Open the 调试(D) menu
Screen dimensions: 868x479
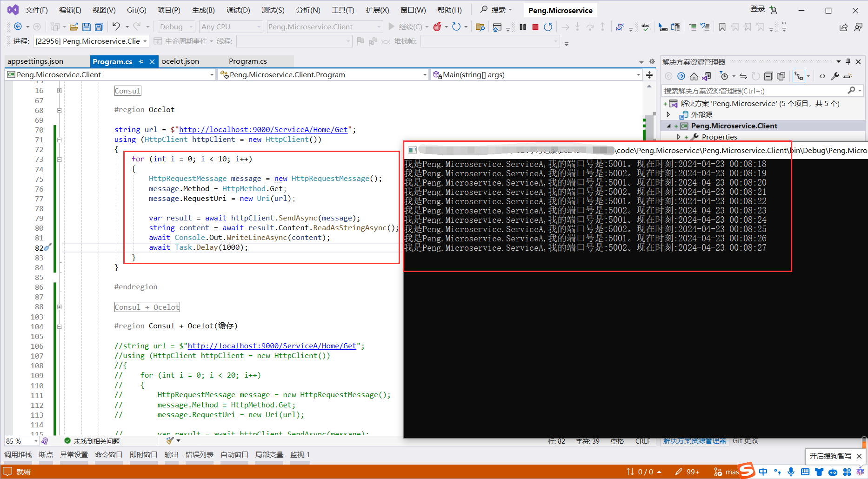pos(238,10)
